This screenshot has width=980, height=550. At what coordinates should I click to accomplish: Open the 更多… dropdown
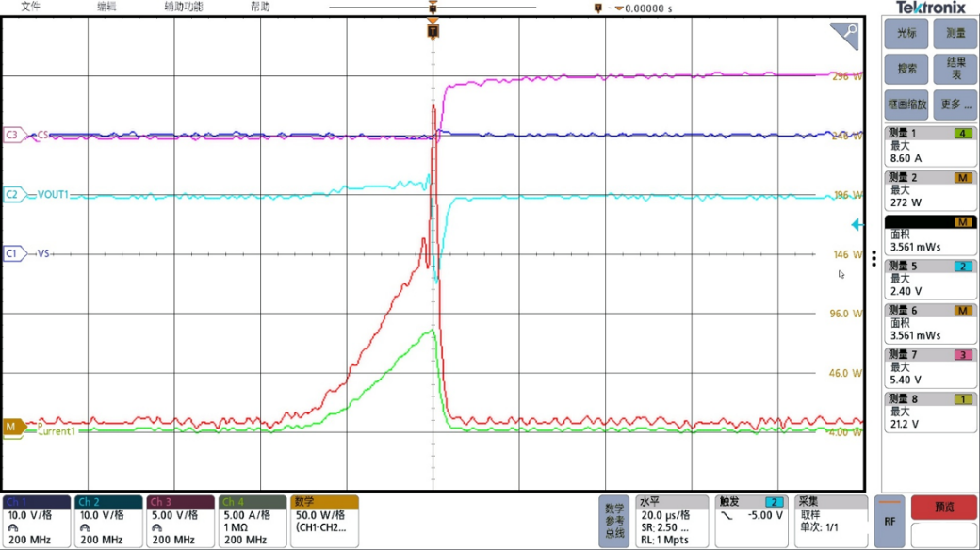955,105
